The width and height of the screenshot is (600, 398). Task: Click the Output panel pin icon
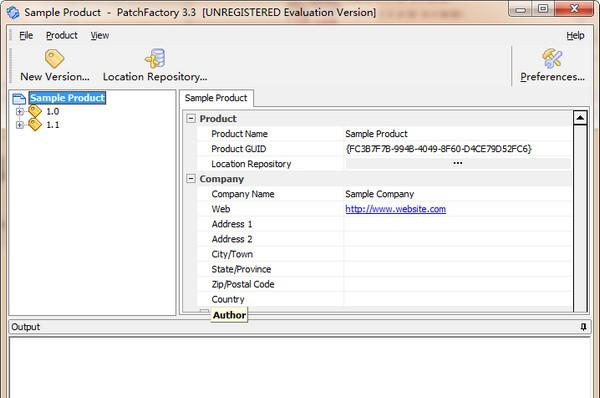pos(583,327)
